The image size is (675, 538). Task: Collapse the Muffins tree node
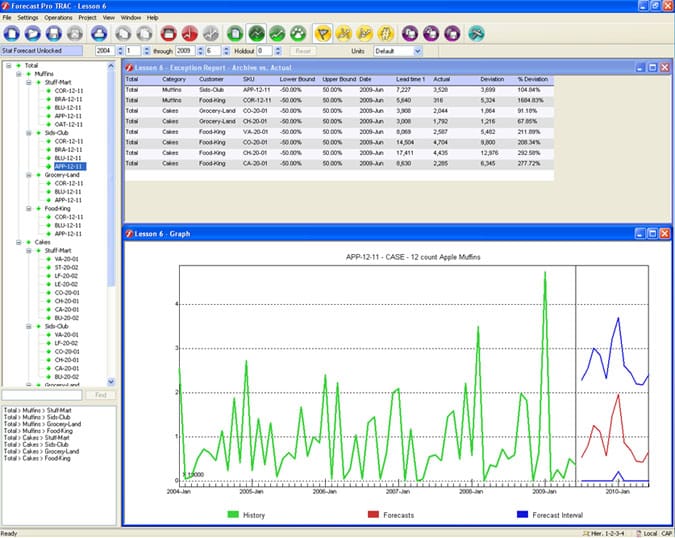(x=19, y=74)
